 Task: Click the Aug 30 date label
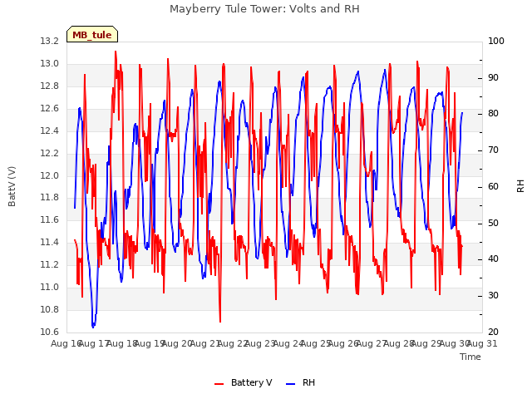[455, 343]
